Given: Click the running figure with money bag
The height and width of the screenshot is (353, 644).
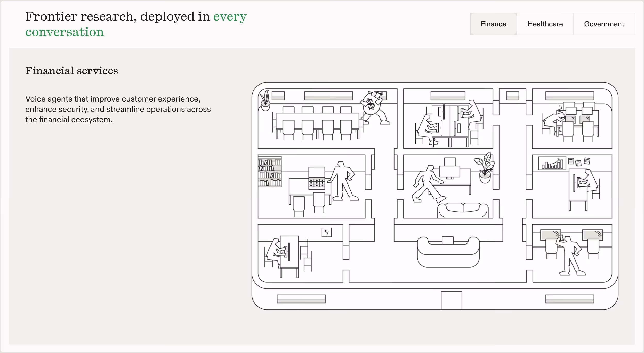Looking at the screenshot, I should pyautogui.click(x=375, y=108).
